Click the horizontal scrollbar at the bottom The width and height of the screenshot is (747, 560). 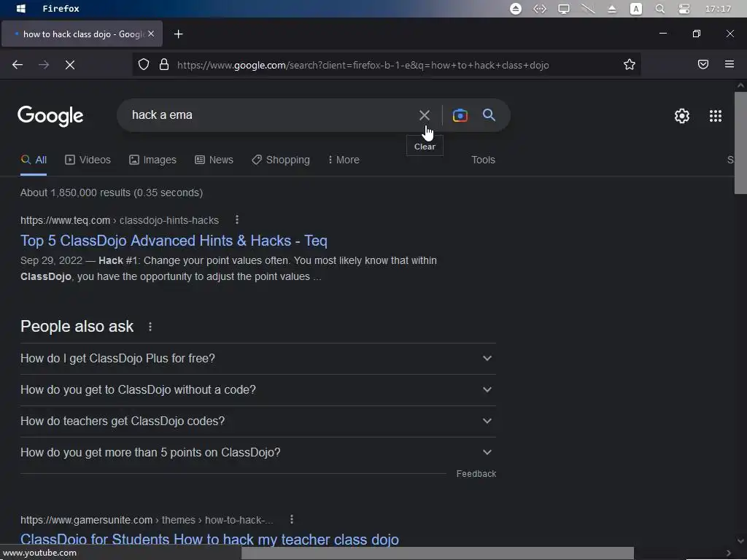click(x=438, y=553)
